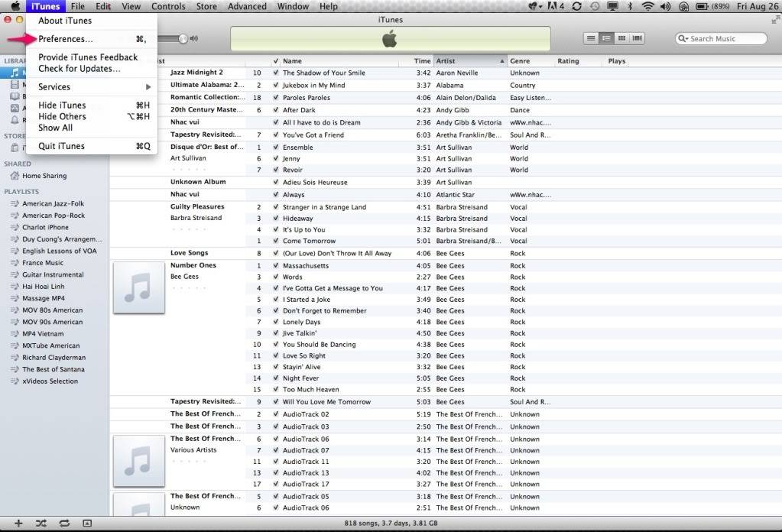Toggle the Night Fever checkbox
Viewport: 782px width, 532px height.
(x=276, y=378)
